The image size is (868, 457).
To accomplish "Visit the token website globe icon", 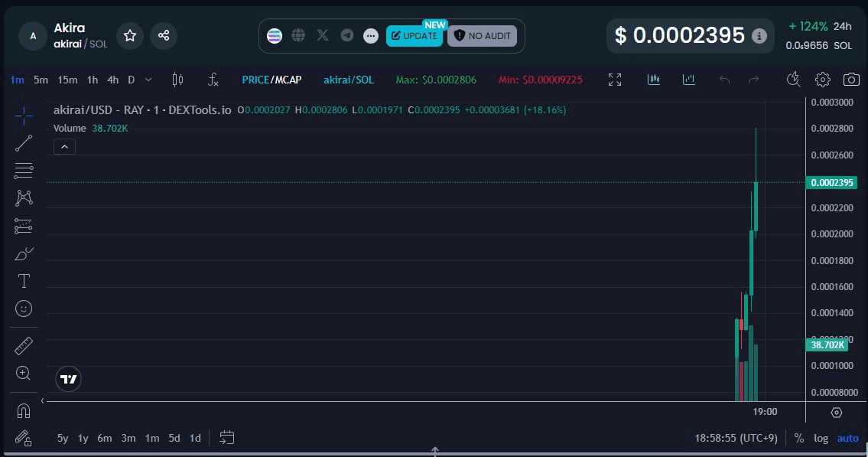I will (298, 36).
